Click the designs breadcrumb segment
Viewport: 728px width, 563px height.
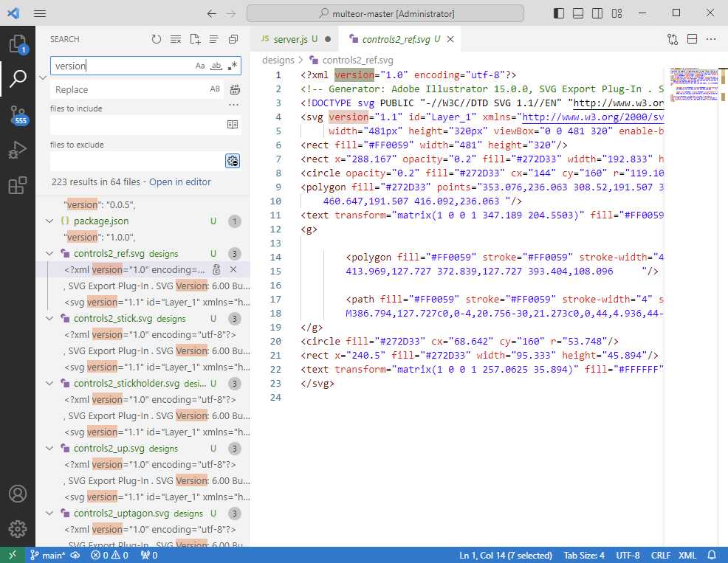[278, 60]
